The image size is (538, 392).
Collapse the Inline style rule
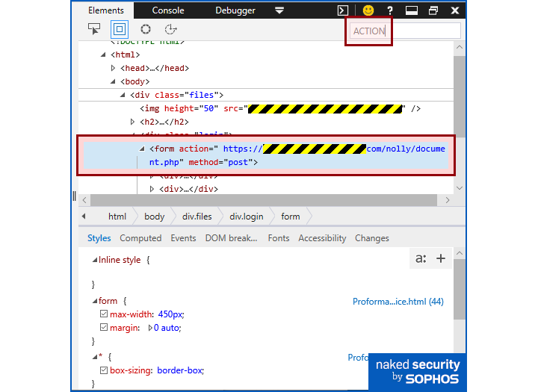[95, 261]
